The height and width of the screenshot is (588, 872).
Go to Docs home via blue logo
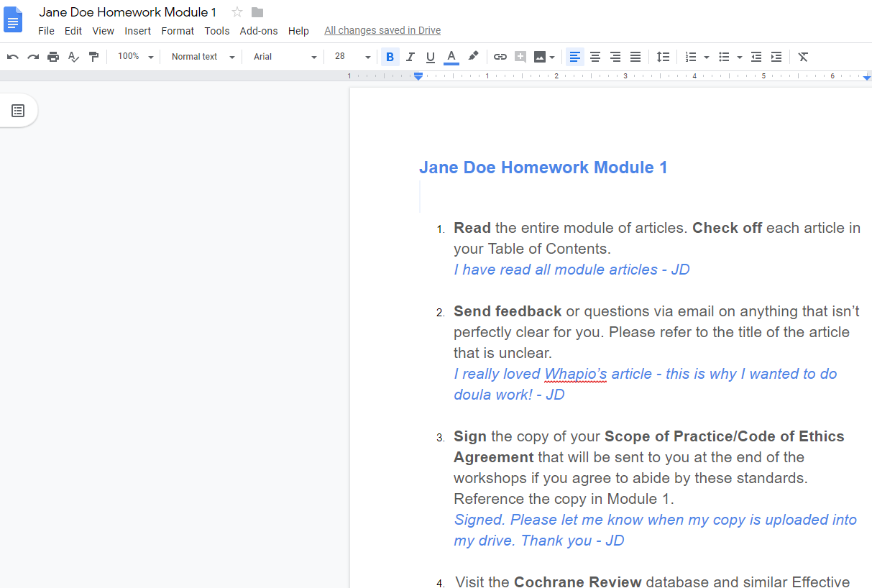tap(14, 19)
